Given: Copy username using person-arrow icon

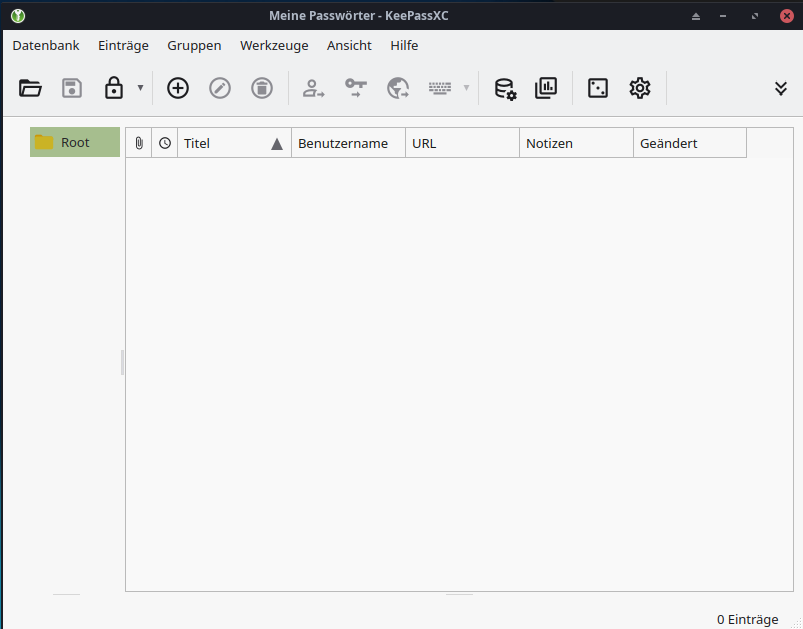Looking at the screenshot, I should point(314,88).
